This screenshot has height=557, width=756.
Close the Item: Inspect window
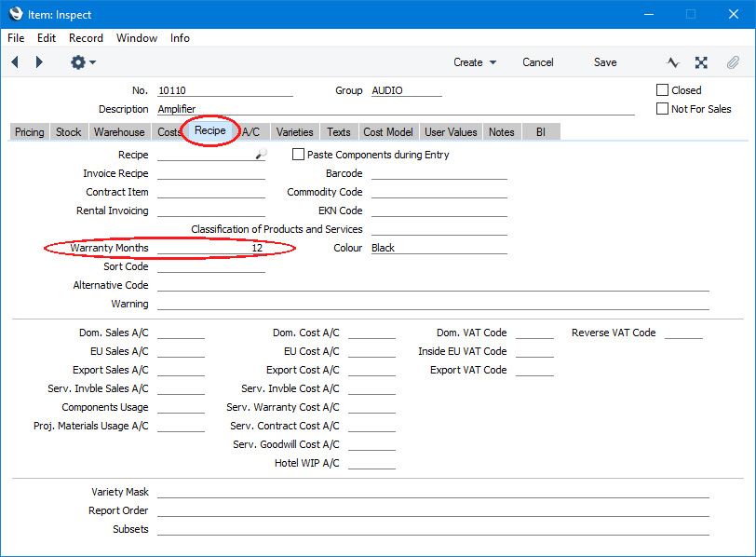point(734,14)
